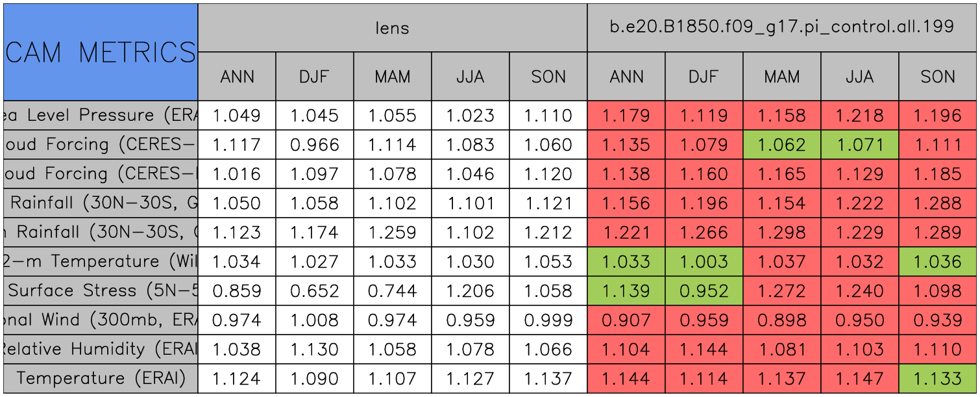Image resolution: width=980 pixels, height=397 pixels.
Task: Select the 2-m Temperature row label
Action: (x=101, y=262)
